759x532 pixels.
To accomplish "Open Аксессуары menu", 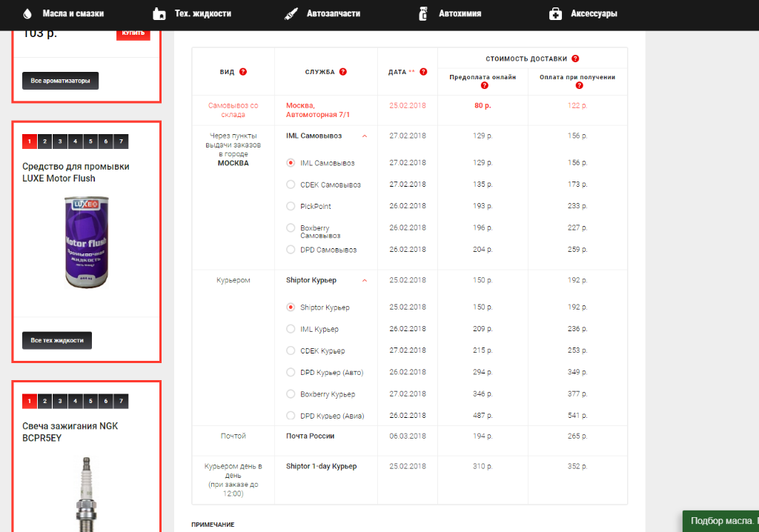I will point(594,13).
